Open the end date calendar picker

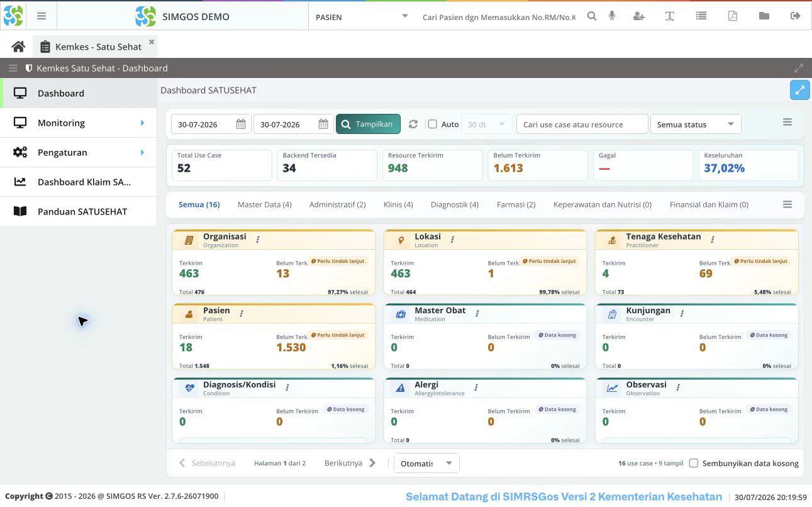click(x=323, y=124)
